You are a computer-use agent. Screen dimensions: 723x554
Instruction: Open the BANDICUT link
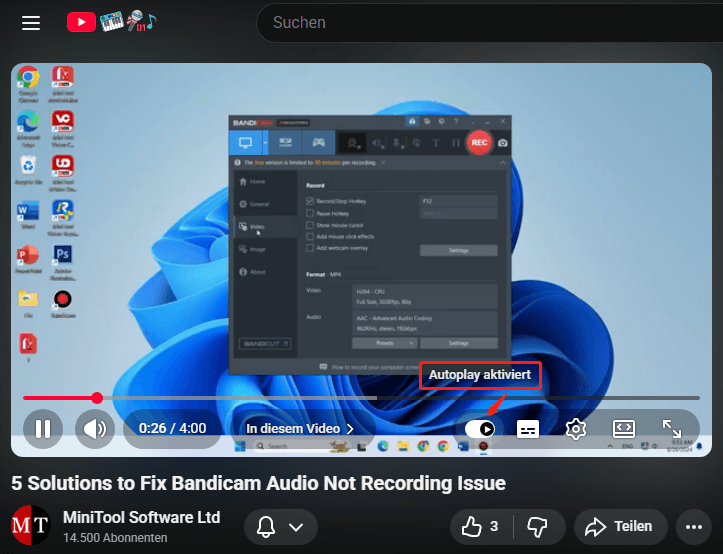(x=265, y=344)
